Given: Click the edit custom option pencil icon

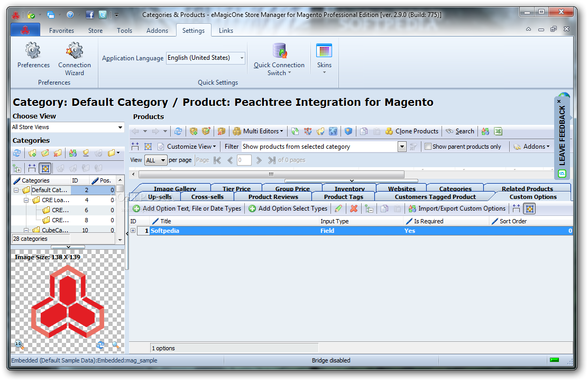Looking at the screenshot, I should pyautogui.click(x=338, y=208).
